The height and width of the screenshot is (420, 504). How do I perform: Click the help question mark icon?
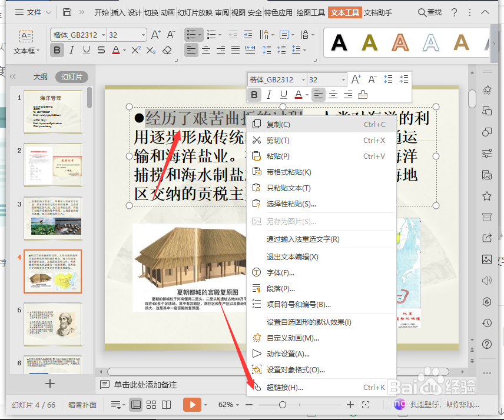point(454,12)
